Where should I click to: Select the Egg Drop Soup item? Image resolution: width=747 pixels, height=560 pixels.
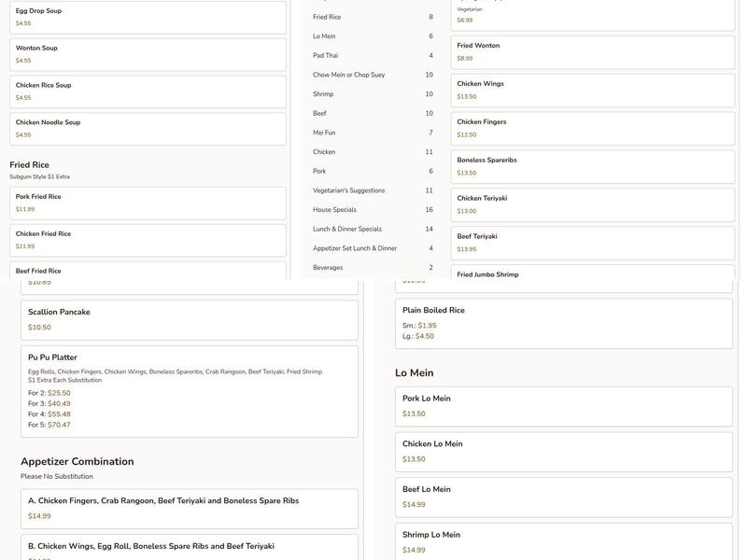(148, 17)
